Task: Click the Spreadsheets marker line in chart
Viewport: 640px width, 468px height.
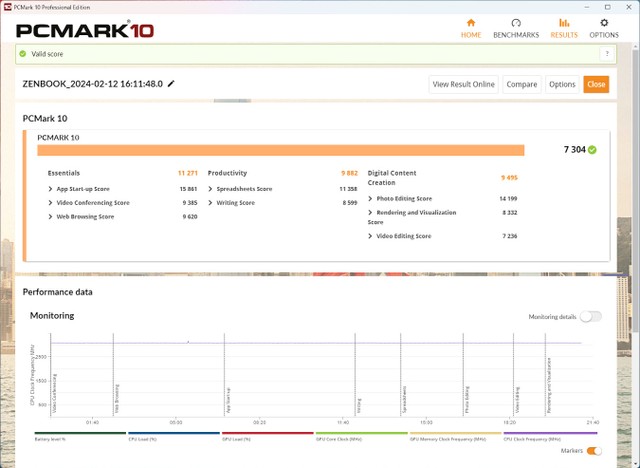Action: (x=401, y=375)
